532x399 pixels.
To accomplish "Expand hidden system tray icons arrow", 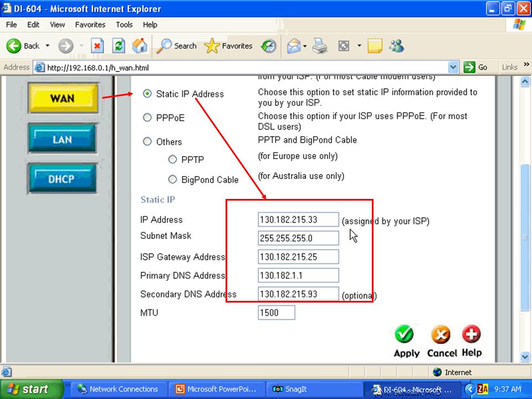I will [x=469, y=389].
